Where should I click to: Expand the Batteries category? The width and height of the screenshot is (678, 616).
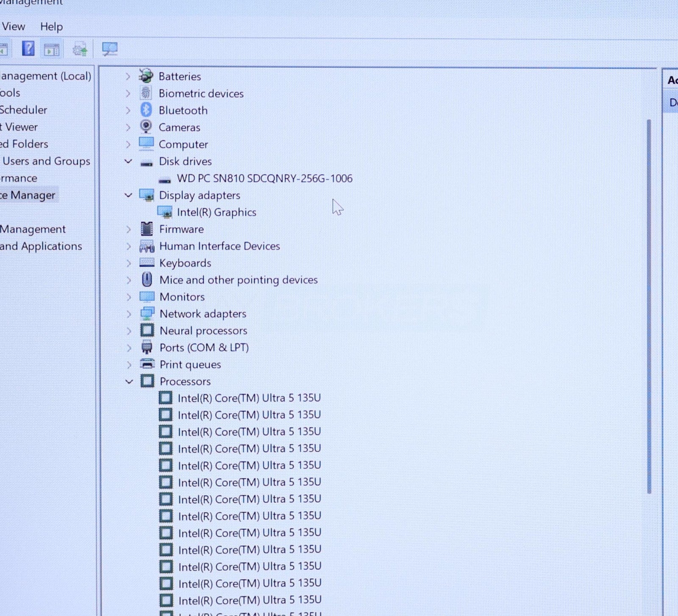coord(128,77)
